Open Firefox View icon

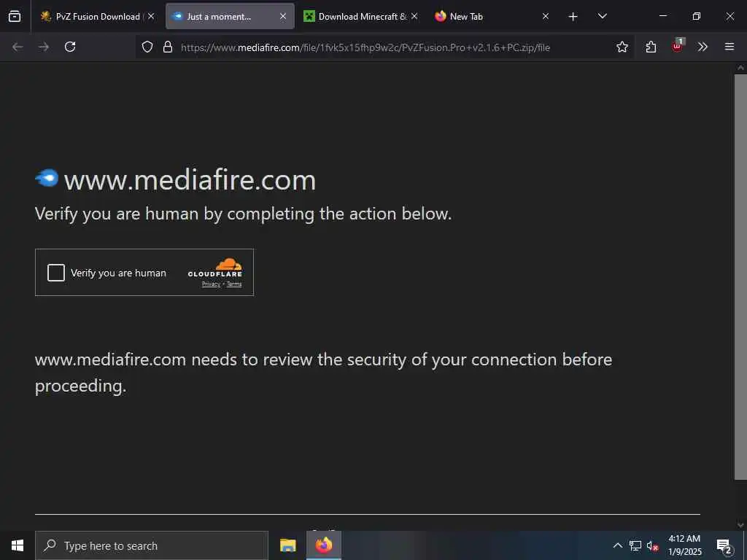tap(15, 16)
